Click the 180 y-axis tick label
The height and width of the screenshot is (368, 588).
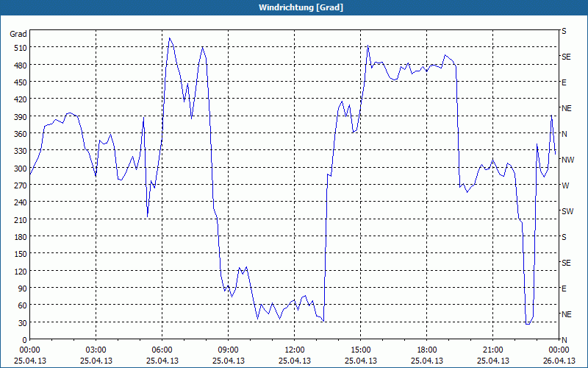(21, 237)
